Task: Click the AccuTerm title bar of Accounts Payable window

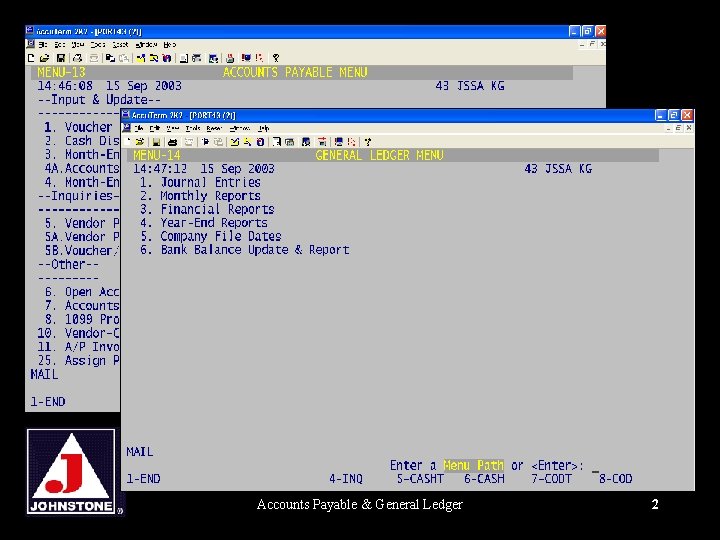Action: point(315,31)
